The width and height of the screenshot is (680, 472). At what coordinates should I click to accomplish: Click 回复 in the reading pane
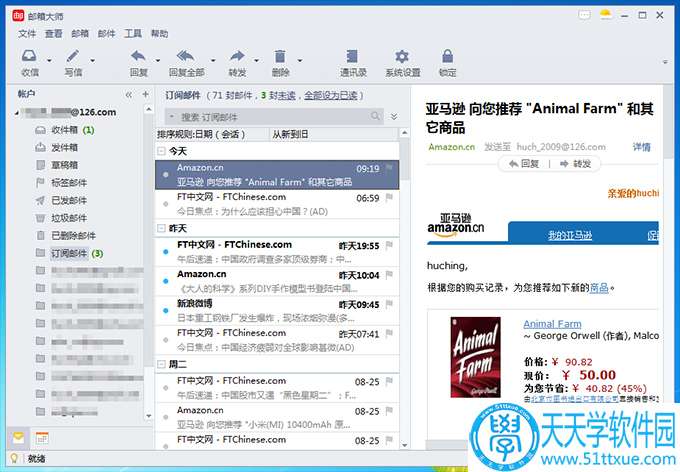(524, 164)
